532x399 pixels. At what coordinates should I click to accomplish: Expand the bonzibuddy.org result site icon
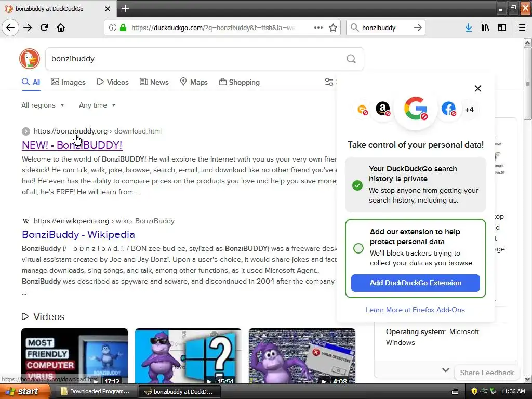[26, 131]
